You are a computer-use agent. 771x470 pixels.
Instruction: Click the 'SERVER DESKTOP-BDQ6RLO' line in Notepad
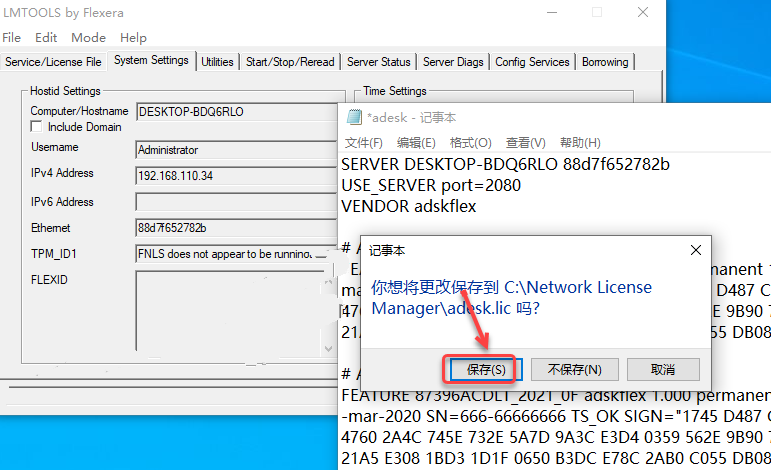(505, 164)
